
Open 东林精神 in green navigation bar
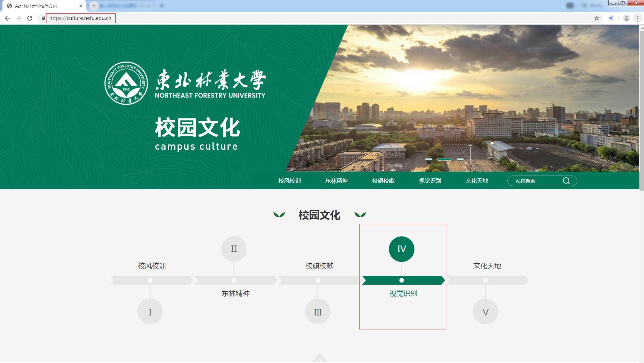(336, 181)
